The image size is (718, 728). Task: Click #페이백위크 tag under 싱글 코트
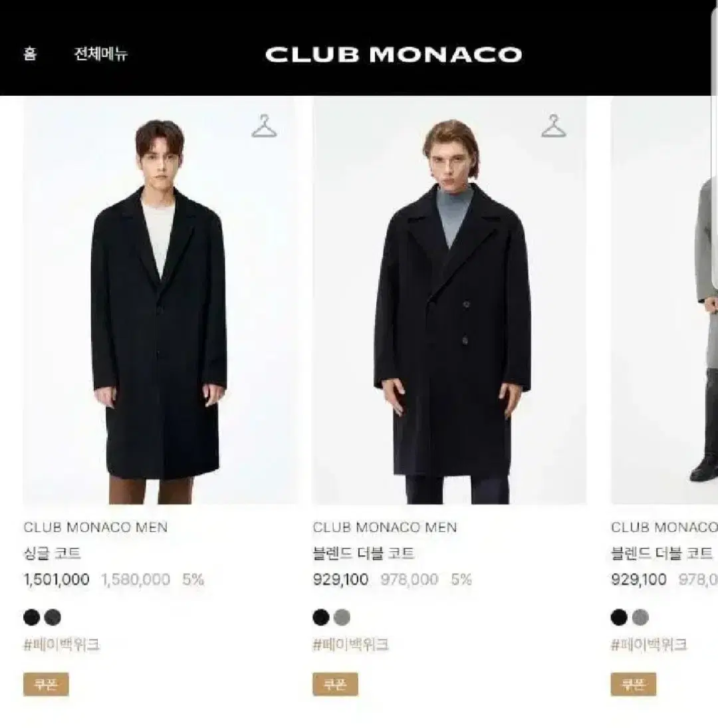[x=61, y=644]
